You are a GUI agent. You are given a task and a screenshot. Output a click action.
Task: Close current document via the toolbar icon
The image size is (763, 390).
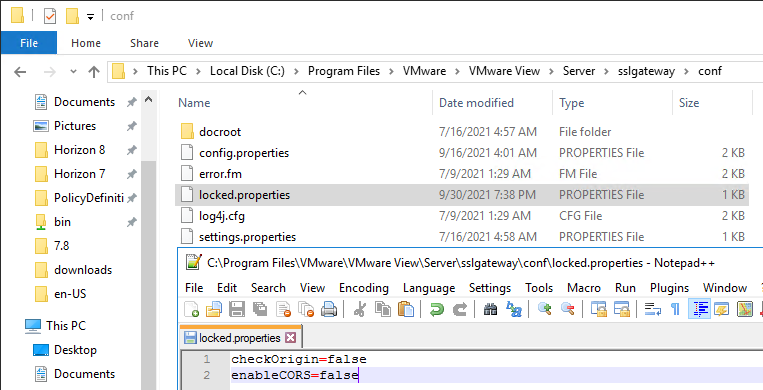pos(283,309)
